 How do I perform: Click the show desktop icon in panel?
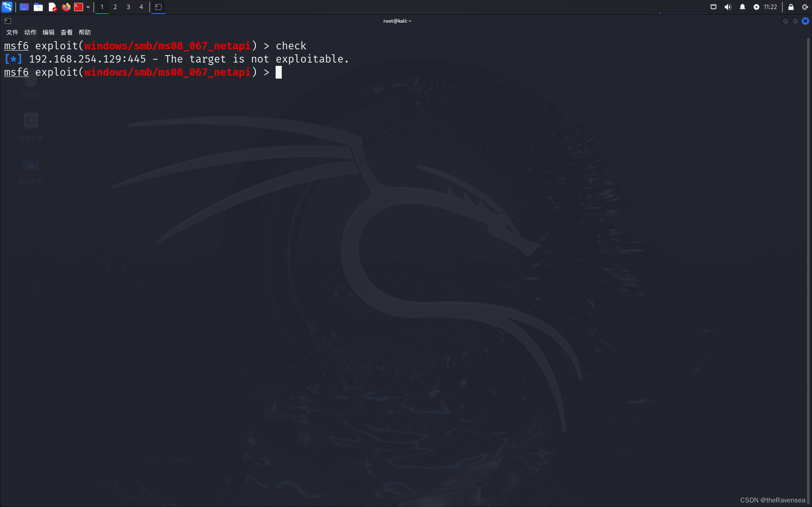[24, 7]
